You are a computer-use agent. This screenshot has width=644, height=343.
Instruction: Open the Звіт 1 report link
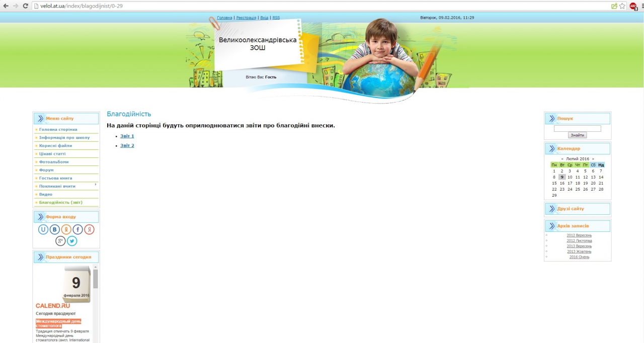[x=127, y=136]
